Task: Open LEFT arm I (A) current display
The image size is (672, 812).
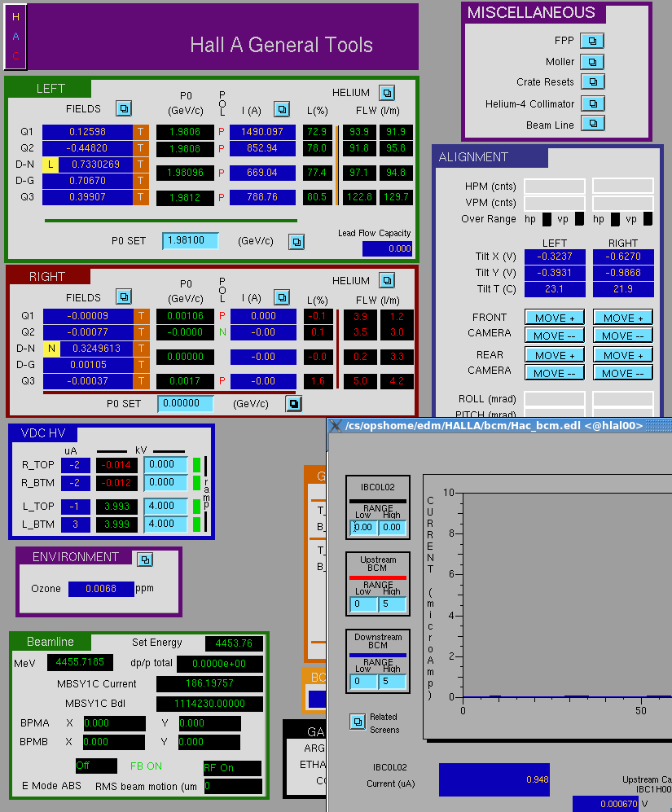Action: [281, 109]
